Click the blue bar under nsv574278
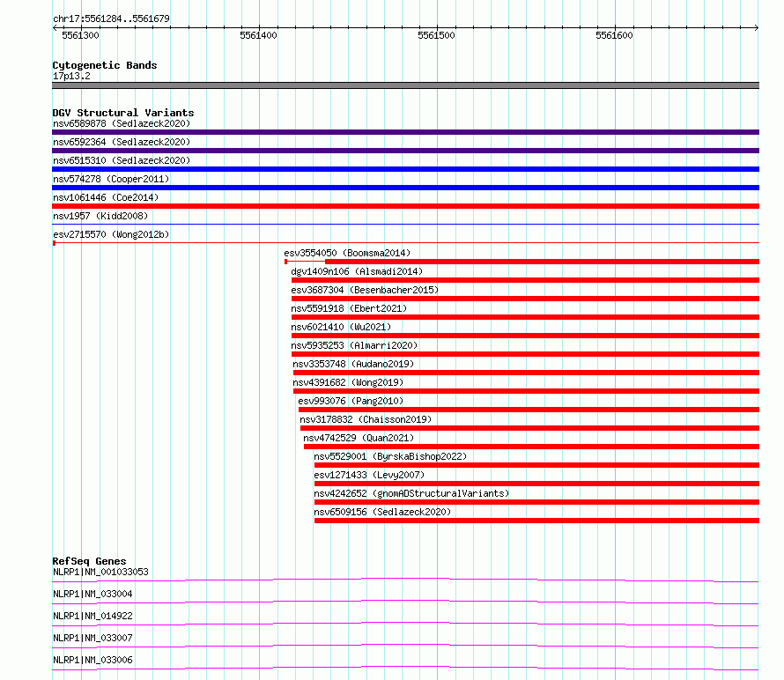784x680 pixels. [405, 188]
